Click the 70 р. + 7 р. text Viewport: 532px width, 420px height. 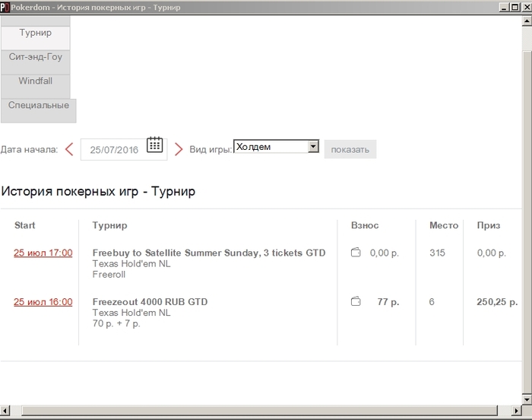tap(116, 323)
